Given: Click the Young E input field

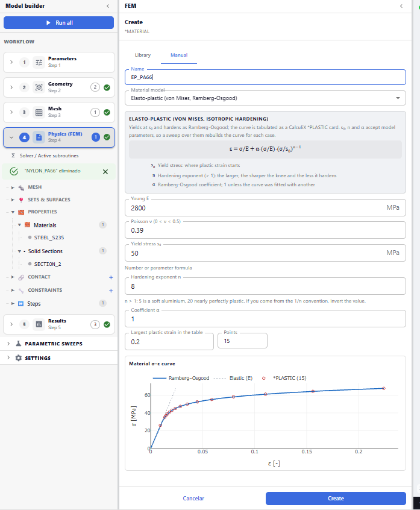Looking at the screenshot, I should pyautogui.click(x=265, y=208).
